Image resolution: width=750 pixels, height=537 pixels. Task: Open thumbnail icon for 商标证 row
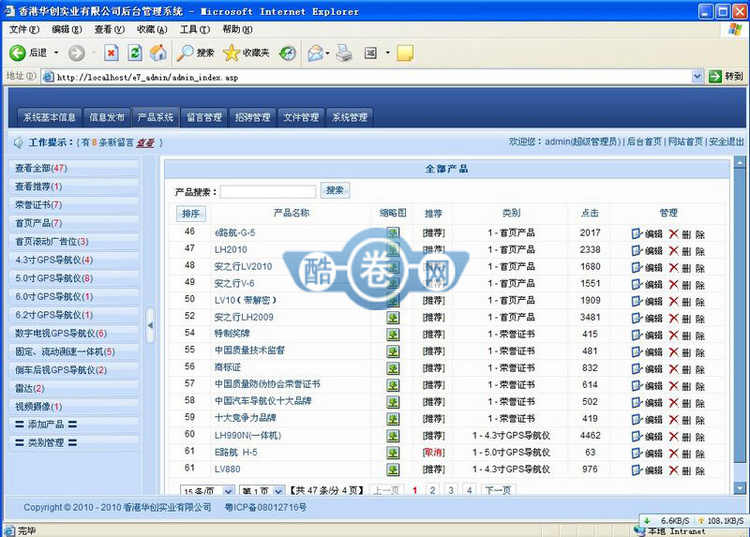[x=393, y=368]
